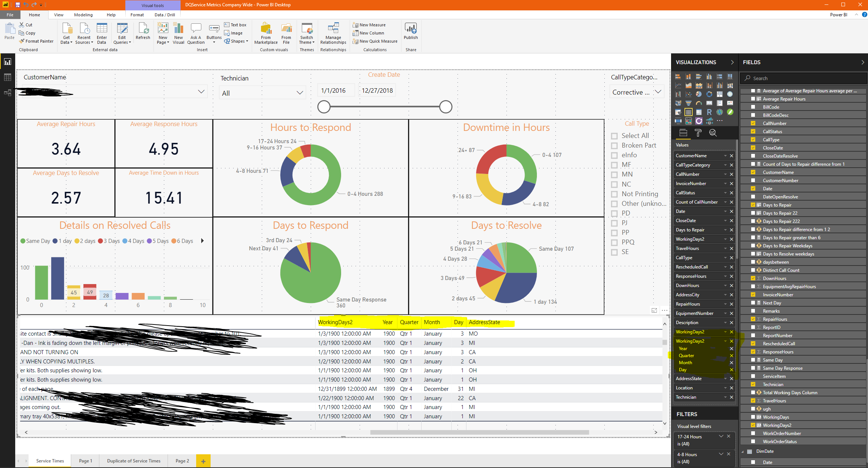The width and height of the screenshot is (868, 468).
Task: Click the Get Data icon
Action: coord(66,33)
